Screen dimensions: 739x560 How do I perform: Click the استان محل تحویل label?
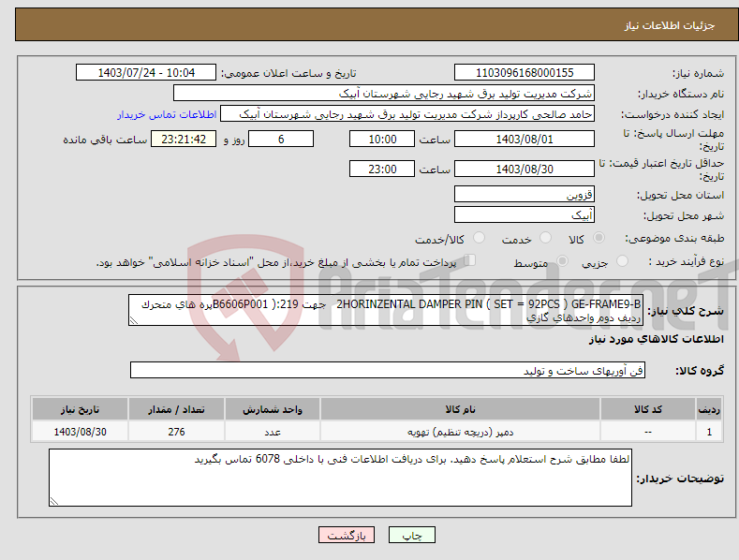[x=680, y=195]
